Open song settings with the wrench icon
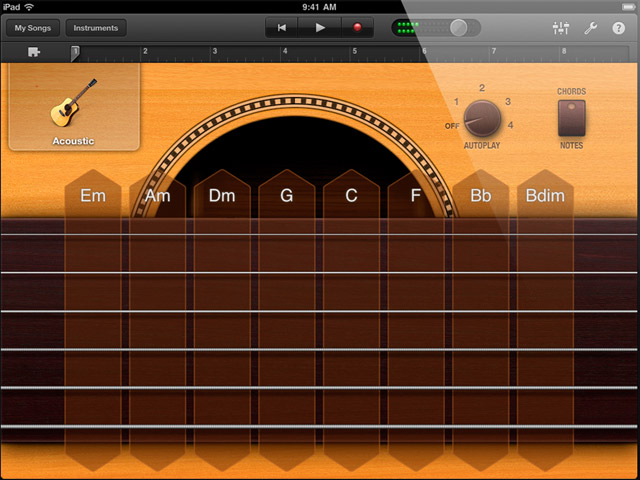The width and height of the screenshot is (640, 480). [589, 28]
